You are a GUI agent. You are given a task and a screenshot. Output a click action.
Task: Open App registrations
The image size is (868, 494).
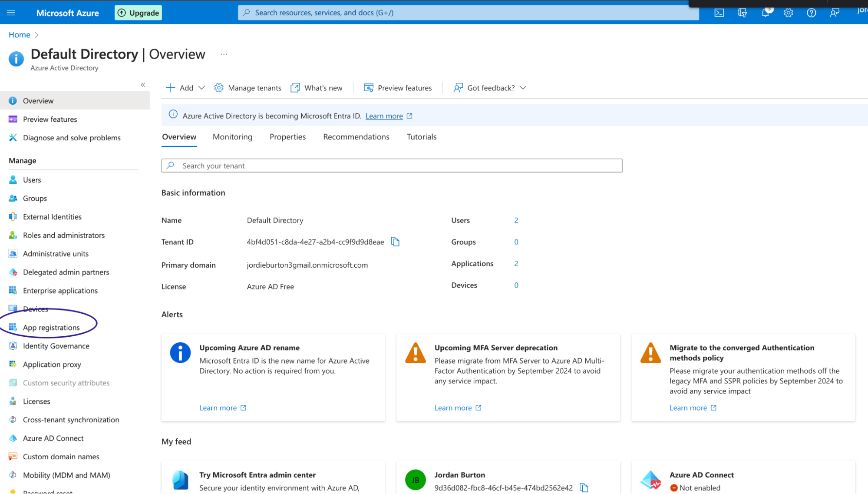(51, 328)
